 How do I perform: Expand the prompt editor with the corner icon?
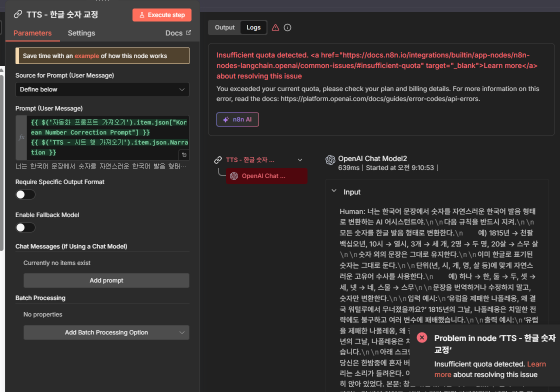pos(184,154)
